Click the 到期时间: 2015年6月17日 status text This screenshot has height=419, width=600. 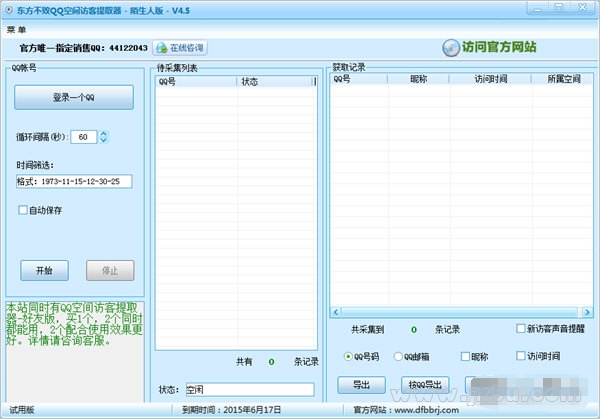click(x=231, y=410)
